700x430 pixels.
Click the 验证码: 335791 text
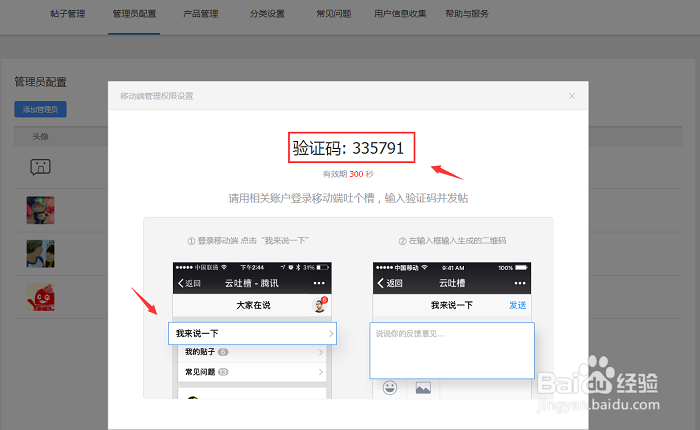coord(348,148)
